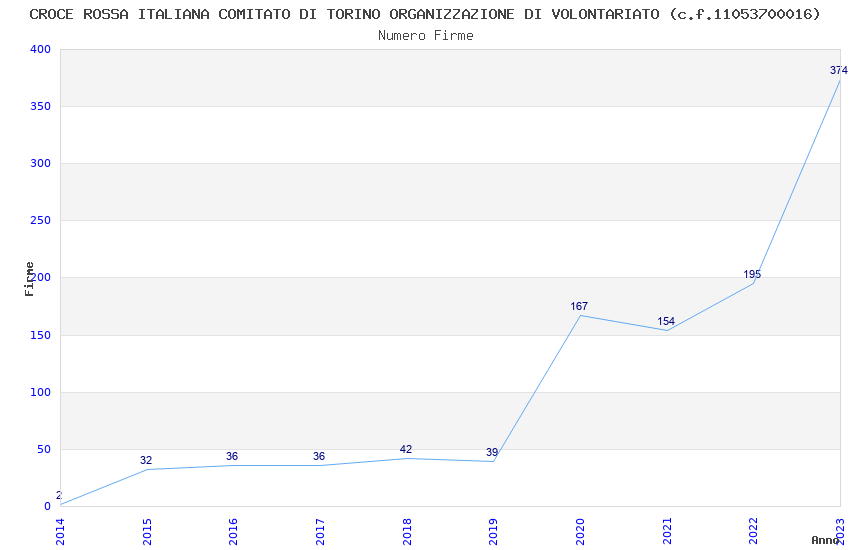This screenshot has height=550, width=850.
Task: Click the data label 42
Action: 405,449
